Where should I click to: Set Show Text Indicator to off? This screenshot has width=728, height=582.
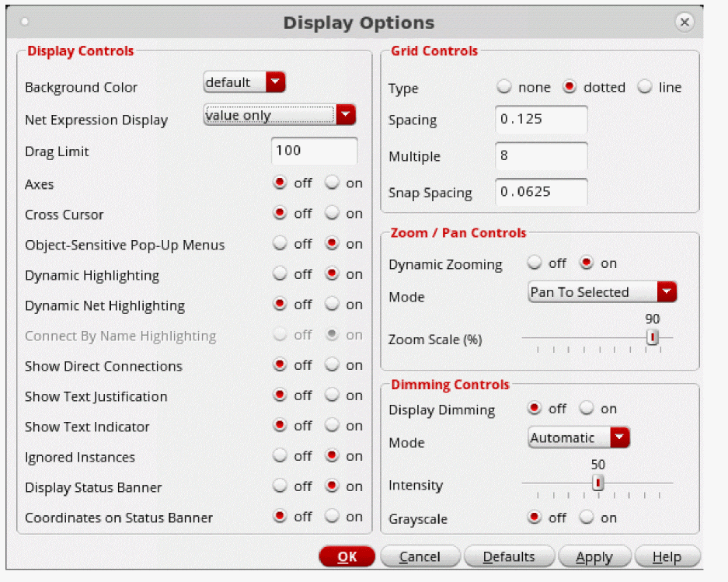(x=280, y=426)
